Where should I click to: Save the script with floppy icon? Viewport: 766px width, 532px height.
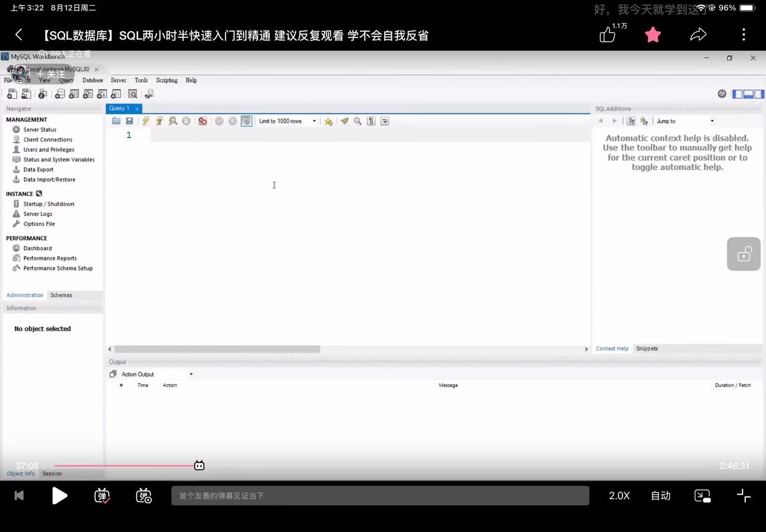pyautogui.click(x=130, y=121)
